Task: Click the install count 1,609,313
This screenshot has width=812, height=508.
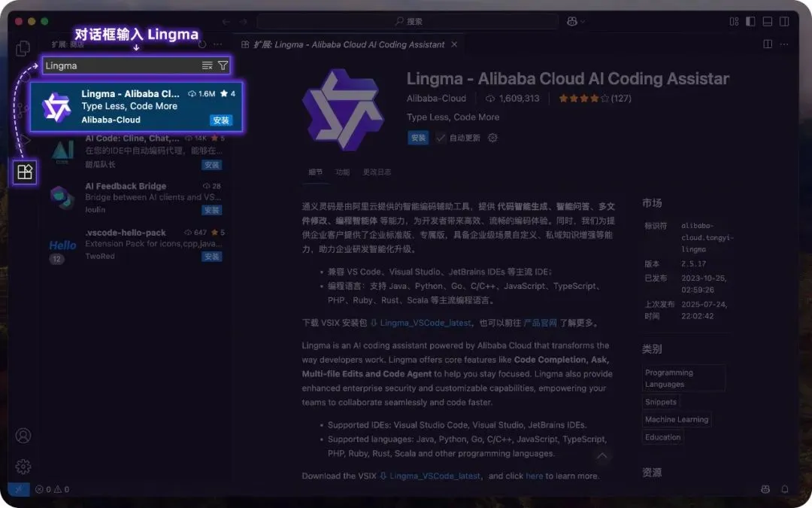Action: (x=512, y=98)
